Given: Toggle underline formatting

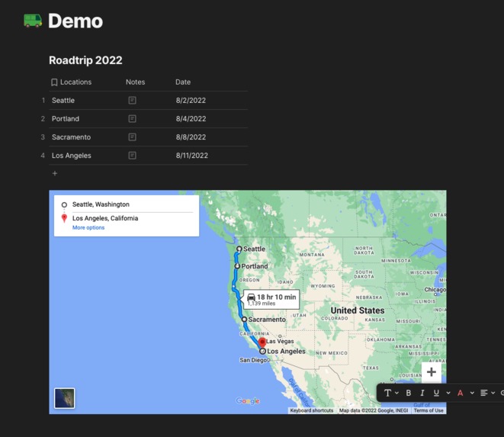Looking at the screenshot, I should point(436,393).
